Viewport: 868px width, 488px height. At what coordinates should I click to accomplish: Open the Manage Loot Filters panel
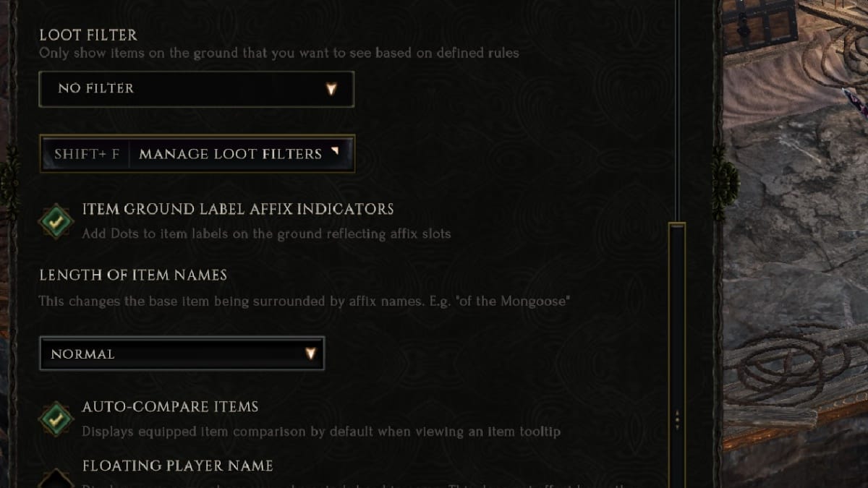click(x=230, y=154)
